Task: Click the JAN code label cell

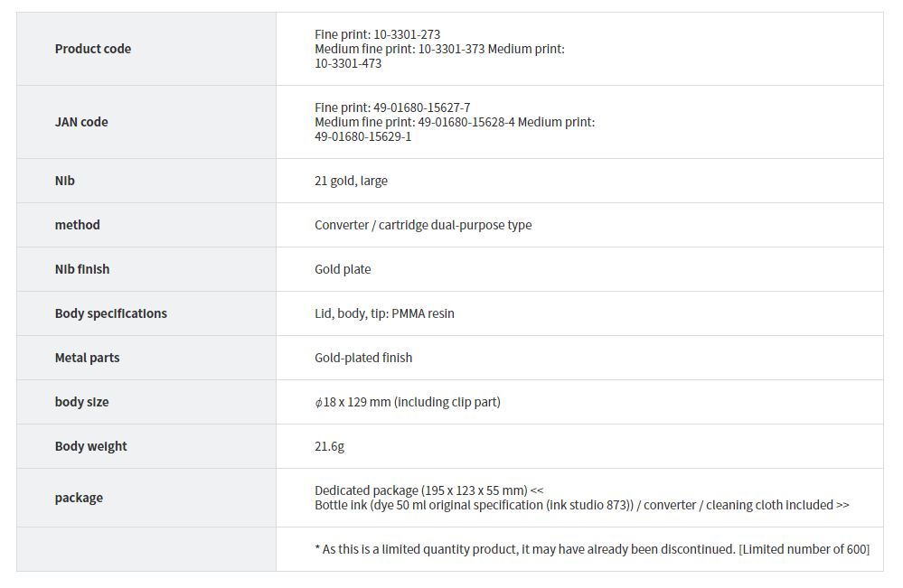Action: coord(81,122)
